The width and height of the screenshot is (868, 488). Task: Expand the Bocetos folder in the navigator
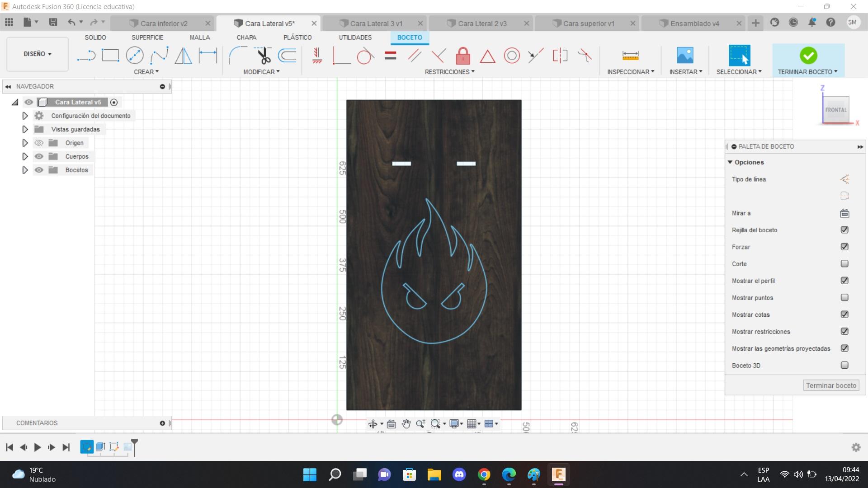(25, 170)
